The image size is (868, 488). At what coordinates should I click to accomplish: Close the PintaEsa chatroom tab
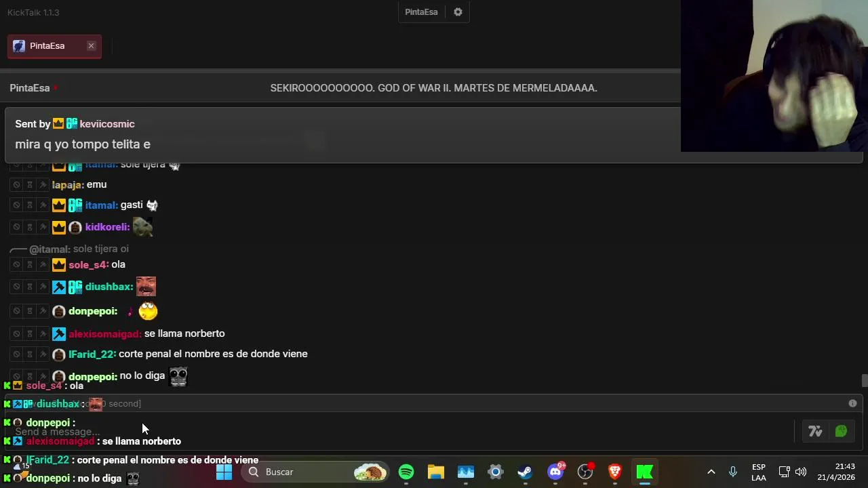click(x=91, y=46)
